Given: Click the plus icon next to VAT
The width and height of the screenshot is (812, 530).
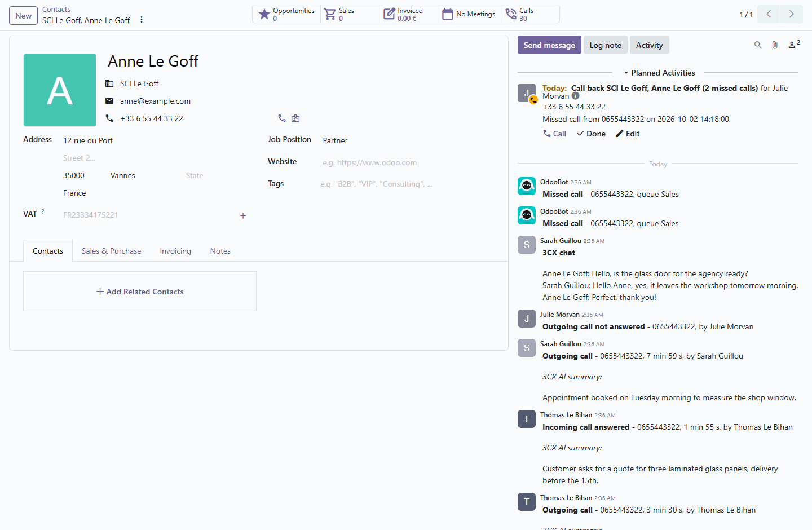Looking at the screenshot, I should click(243, 215).
